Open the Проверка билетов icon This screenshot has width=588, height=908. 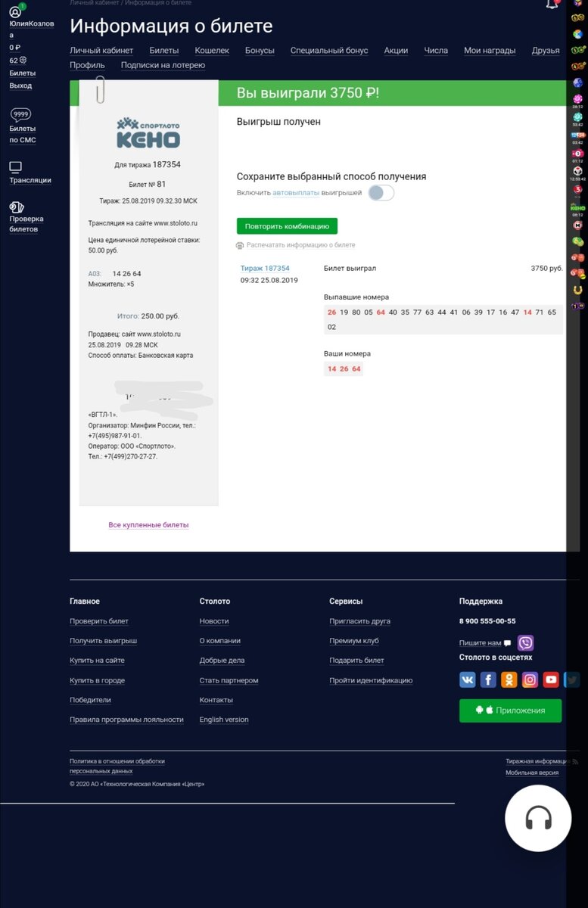[17, 207]
